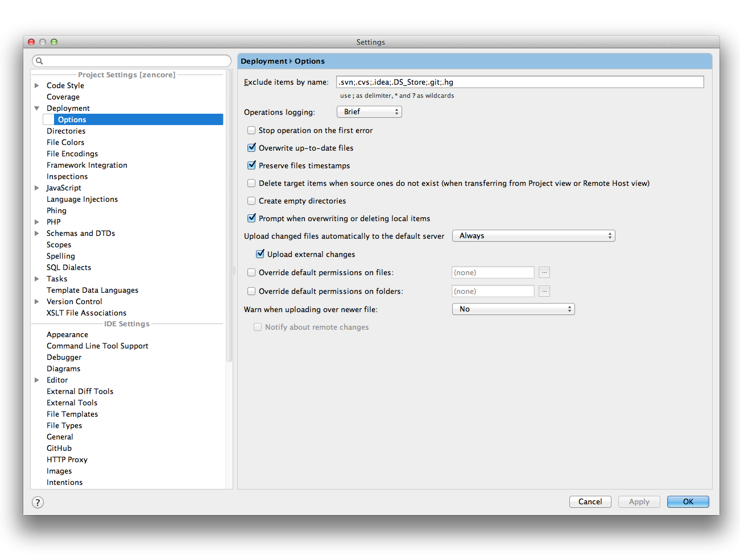The width and height of the screenshot is (740, 560).
Task: Click the search magnifier icon in settings
Action: [x=39, y=61]
